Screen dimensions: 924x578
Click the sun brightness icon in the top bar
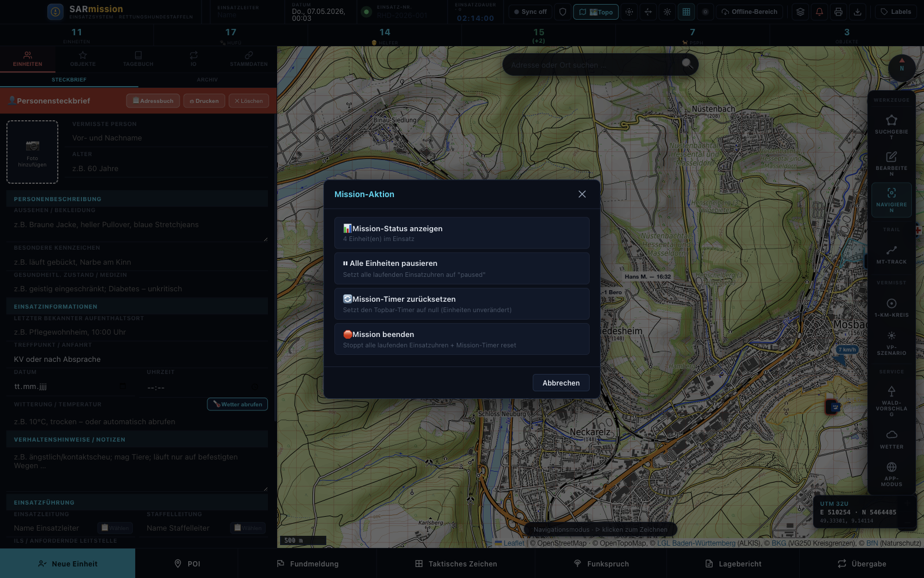tap(667, 12)
